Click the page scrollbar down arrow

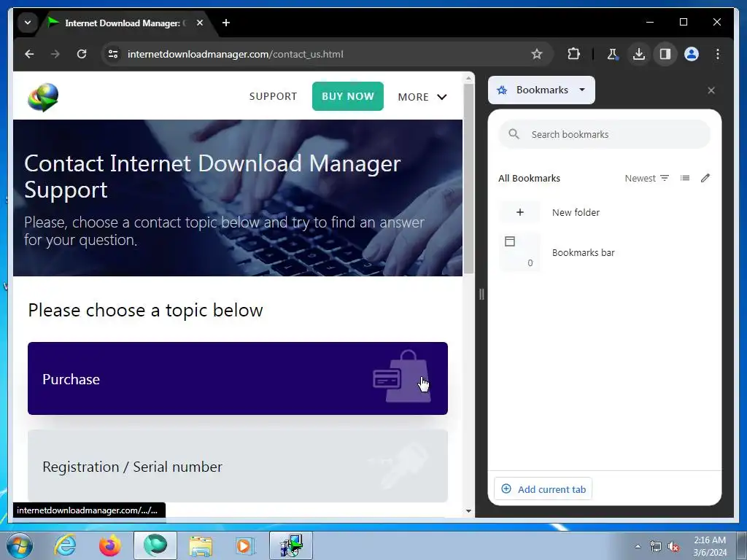pos(469,511)
